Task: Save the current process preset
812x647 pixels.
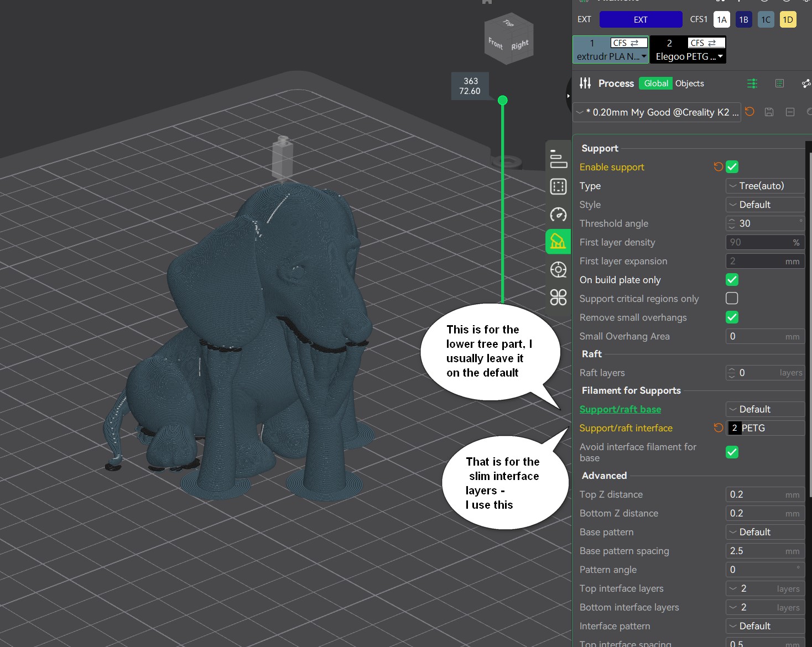Action: pos(769,112)
